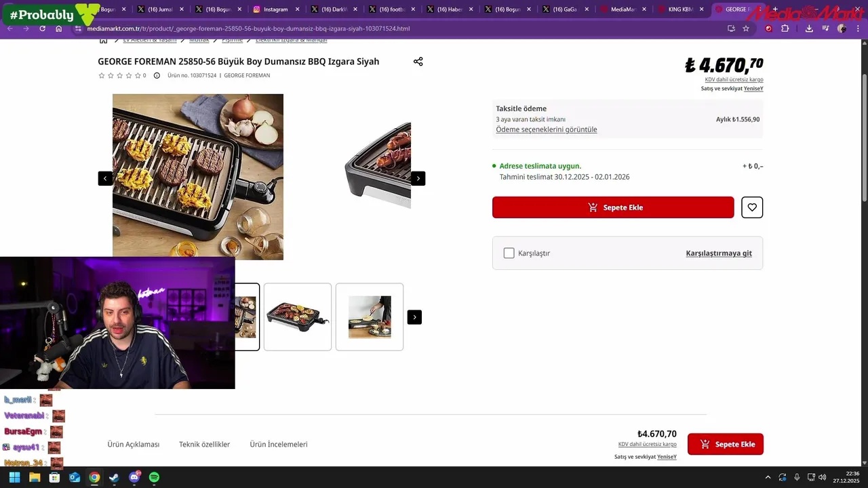Click main Sepete Ekle button beside heart

pyautogui.click(x=613, y=207)
